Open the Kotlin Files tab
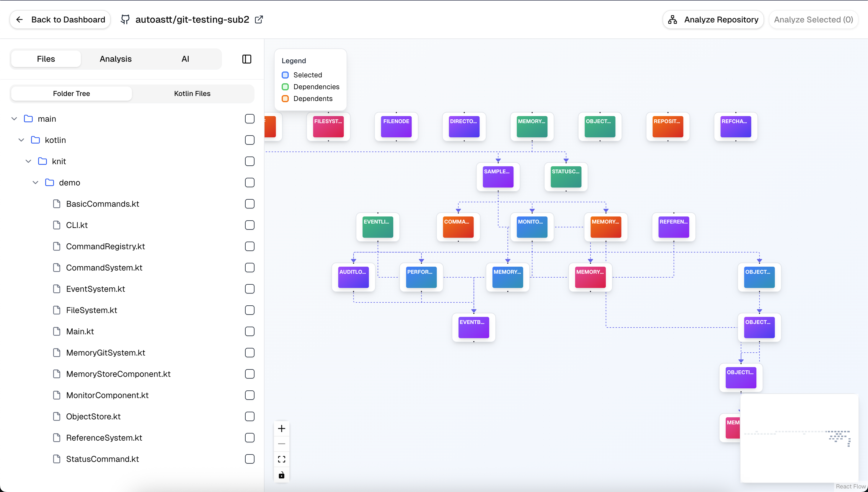Image resolution: width=868 pixels, height=492 pixels. (x=192, y=94)
